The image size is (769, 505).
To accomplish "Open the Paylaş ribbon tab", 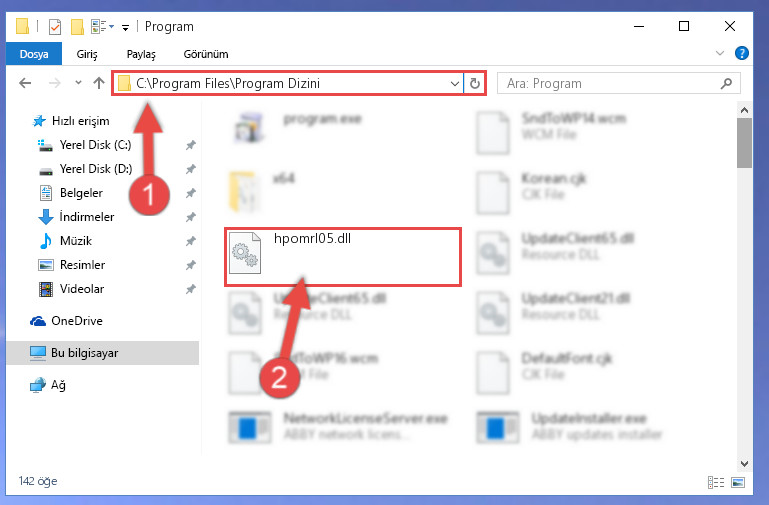I will point(141,54).
